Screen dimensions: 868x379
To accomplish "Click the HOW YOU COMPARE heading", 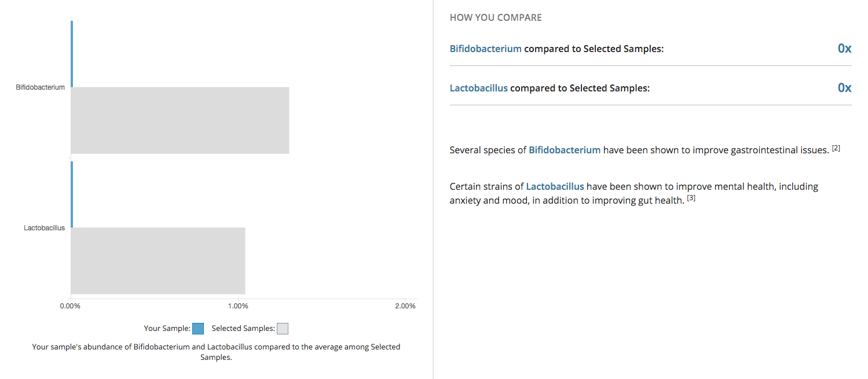I will (x=496, y=17).
